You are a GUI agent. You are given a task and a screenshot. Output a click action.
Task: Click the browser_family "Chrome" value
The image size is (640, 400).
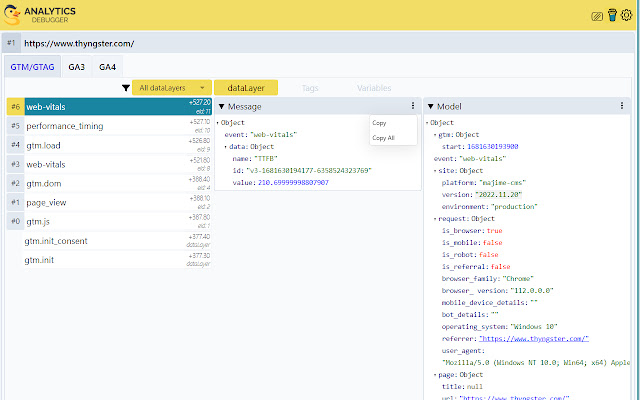tap(518, 279)
